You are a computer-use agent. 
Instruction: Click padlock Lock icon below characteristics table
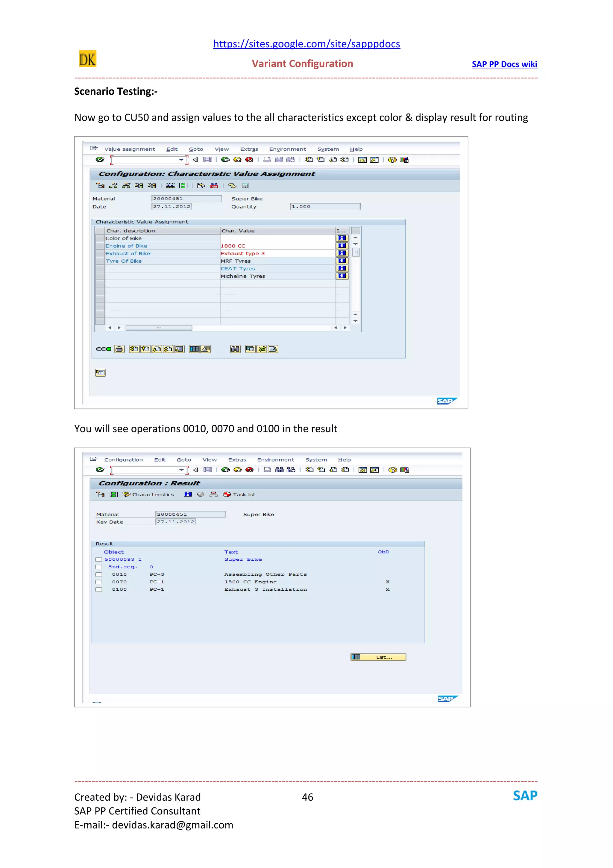[119, 349]
